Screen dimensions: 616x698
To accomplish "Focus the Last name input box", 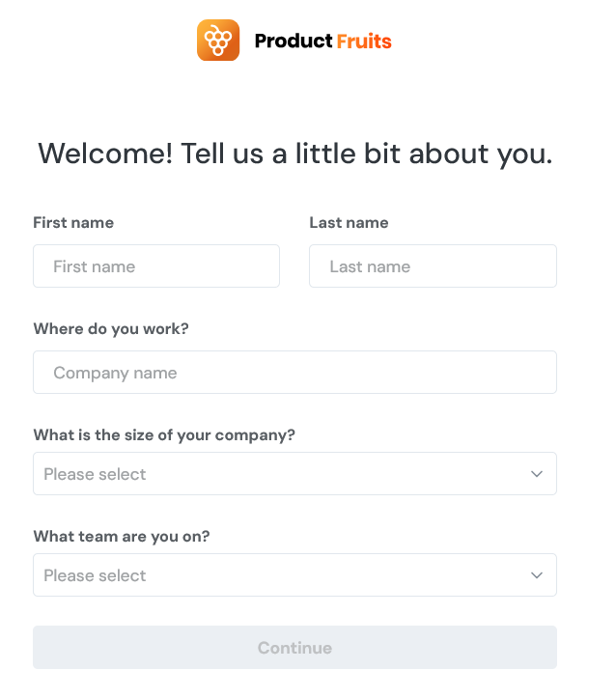I will [433, 265].
